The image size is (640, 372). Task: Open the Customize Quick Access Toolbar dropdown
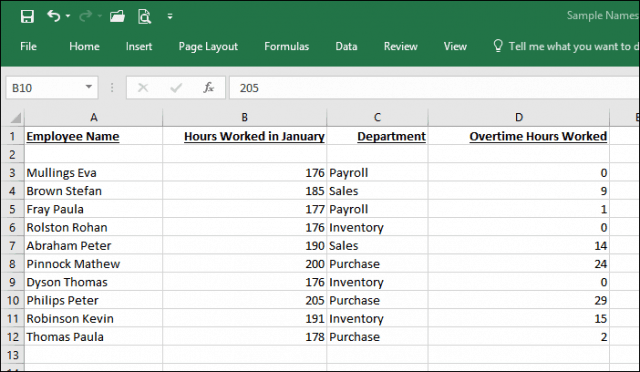[170, 16]
